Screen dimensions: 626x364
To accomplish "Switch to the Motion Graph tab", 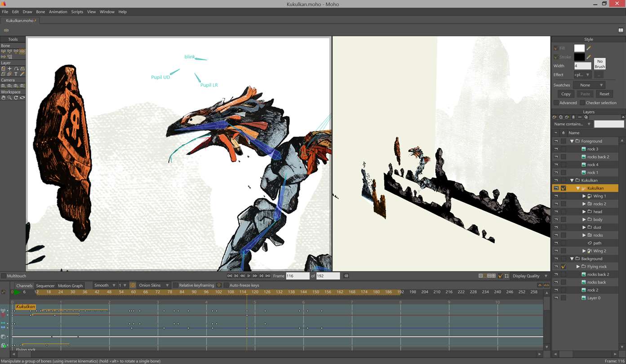I will click(70, 286).
